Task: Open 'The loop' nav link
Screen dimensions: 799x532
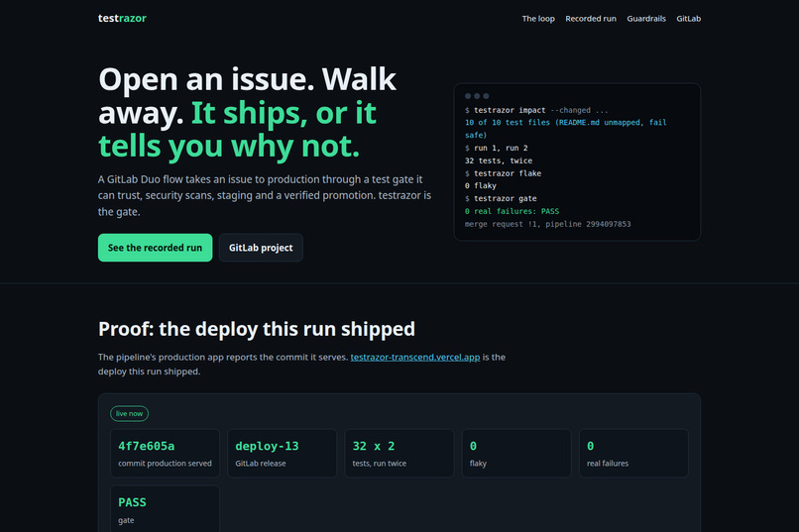Action: pos(538,18)
